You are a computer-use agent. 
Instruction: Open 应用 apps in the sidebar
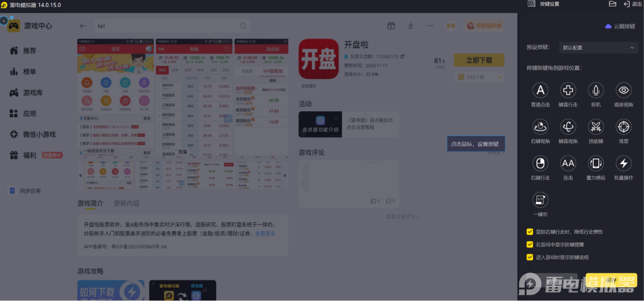pos(29,113)
